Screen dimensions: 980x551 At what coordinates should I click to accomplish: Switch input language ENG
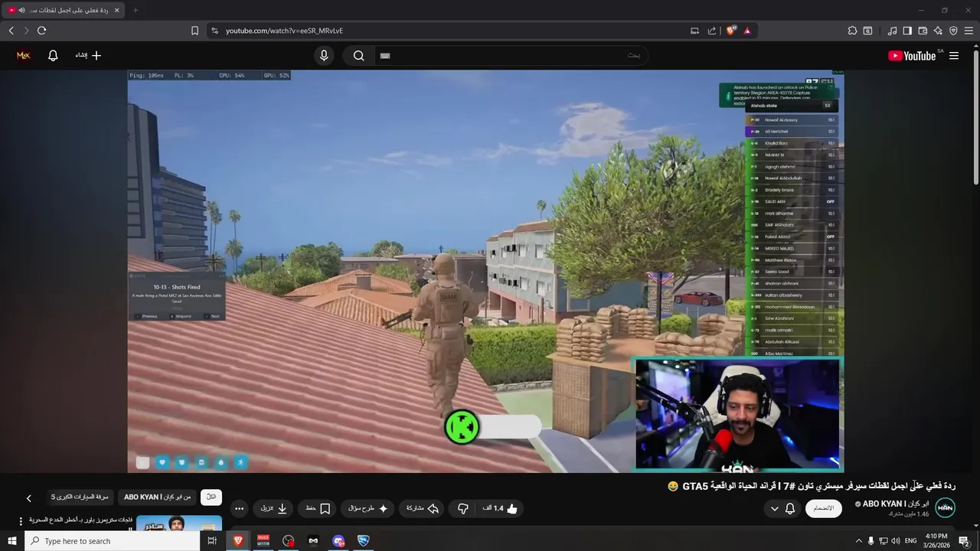911,541
